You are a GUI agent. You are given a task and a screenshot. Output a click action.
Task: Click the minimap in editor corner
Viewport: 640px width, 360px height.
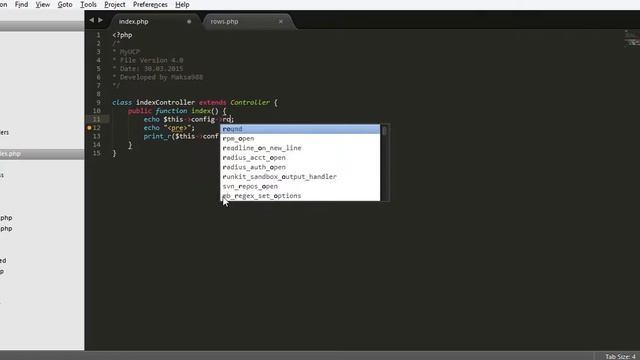coord(632,39)
